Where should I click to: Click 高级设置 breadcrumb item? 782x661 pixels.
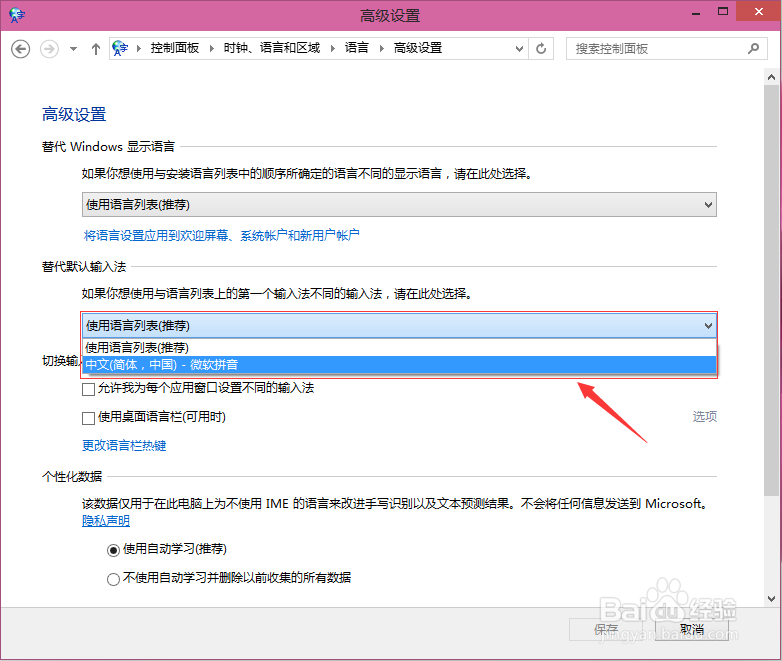click(418, 48)
